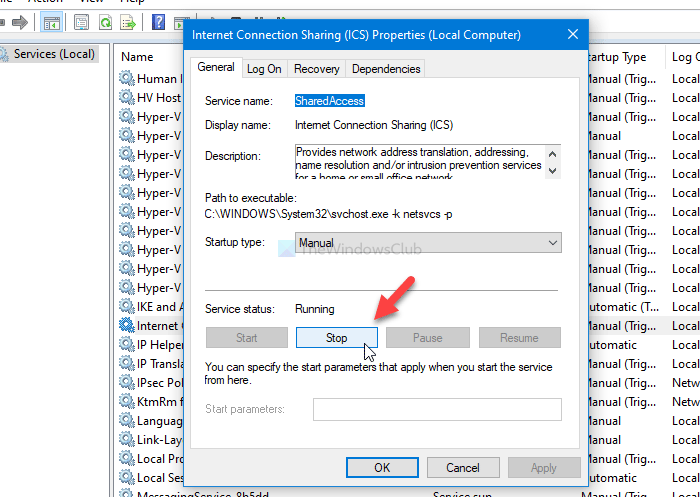Click the Export List toolbar icon
This screenshot has width=700, height=497.
128,22
